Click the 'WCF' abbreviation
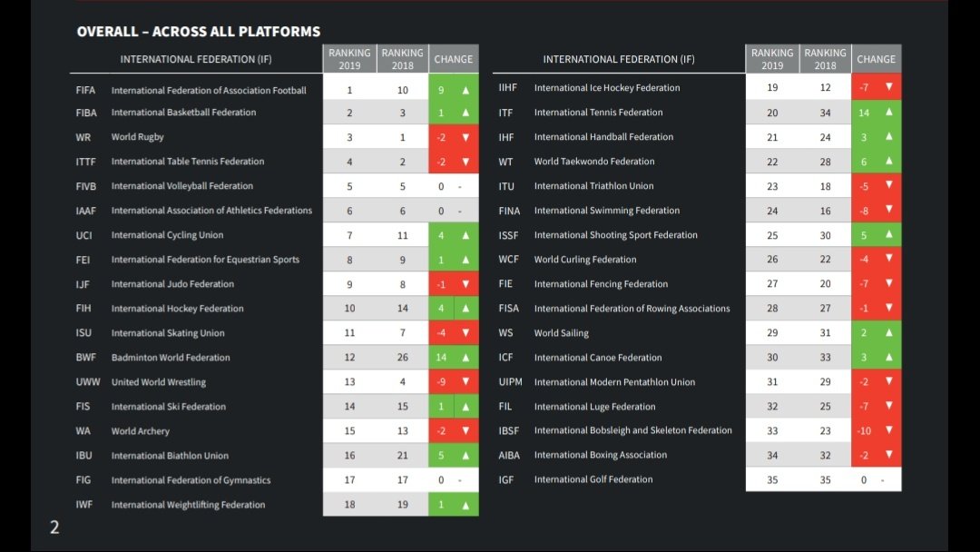 [x=509, y=259]
